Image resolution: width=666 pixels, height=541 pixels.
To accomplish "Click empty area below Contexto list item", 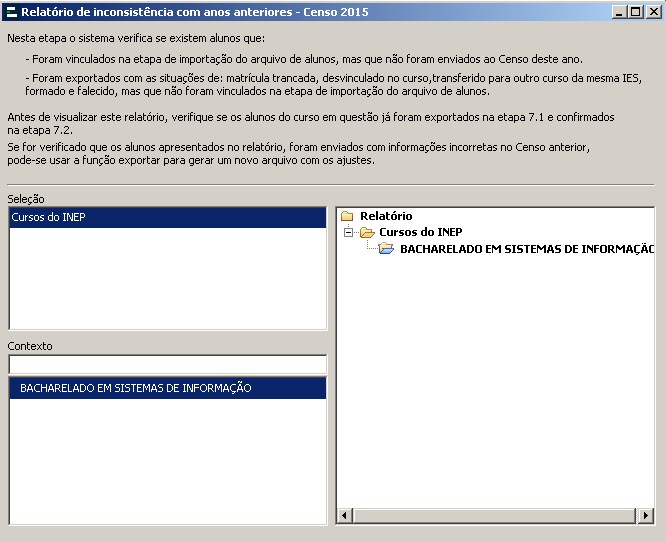I will point(167,460).
